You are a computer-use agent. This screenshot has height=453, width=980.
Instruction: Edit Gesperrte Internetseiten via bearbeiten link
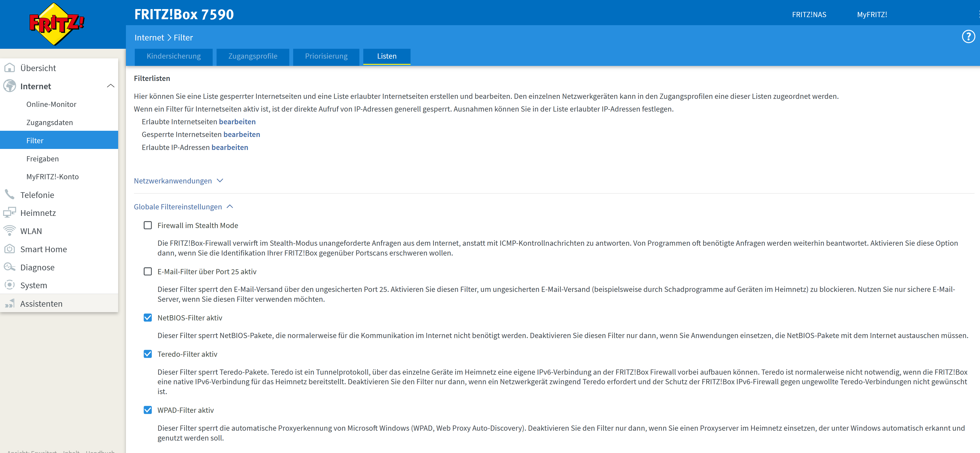[x=241, y=134]
